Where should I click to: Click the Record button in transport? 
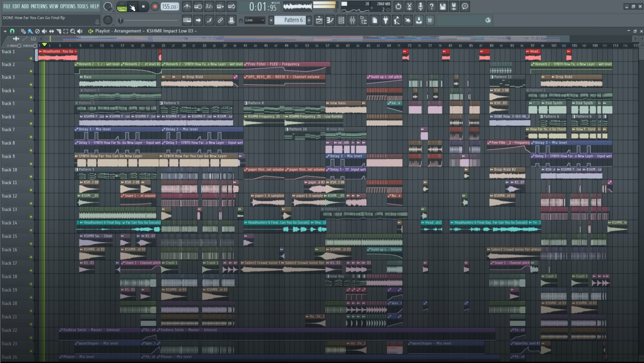pos(155,6)
